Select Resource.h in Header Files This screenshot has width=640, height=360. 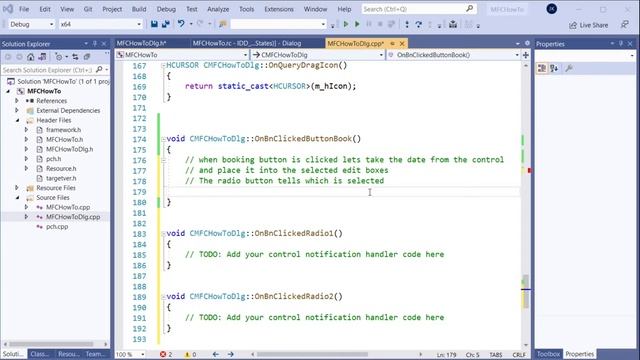[x=61, y=169]
